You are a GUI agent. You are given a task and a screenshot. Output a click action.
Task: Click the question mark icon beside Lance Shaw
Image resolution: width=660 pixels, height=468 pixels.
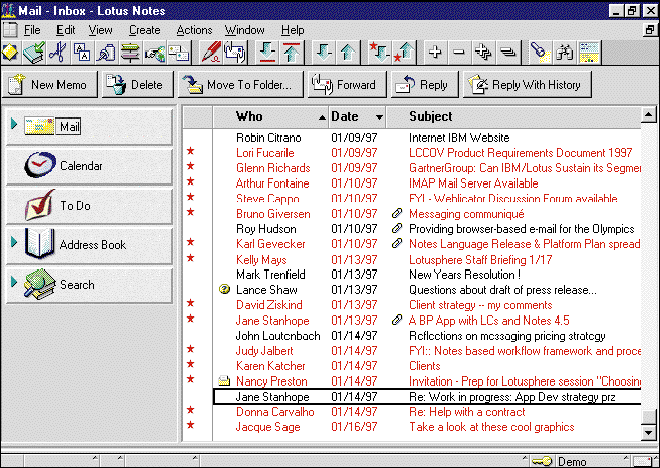[224, 290]
